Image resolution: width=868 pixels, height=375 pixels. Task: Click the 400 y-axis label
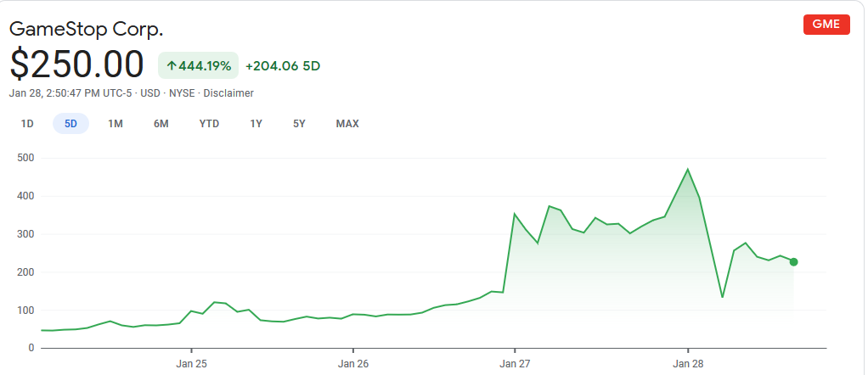click(x=27, y=196)
